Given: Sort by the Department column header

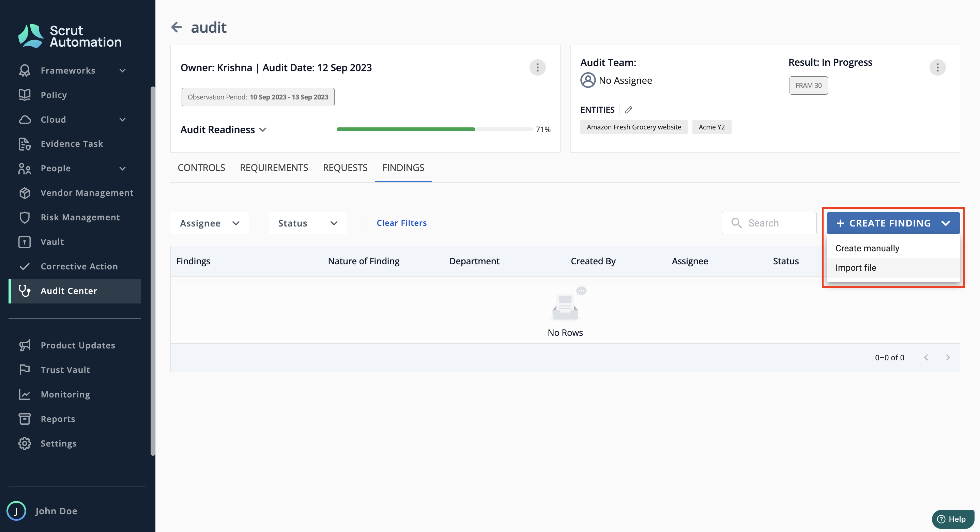Looking at the screenshot, I should (x=474, y=261).
